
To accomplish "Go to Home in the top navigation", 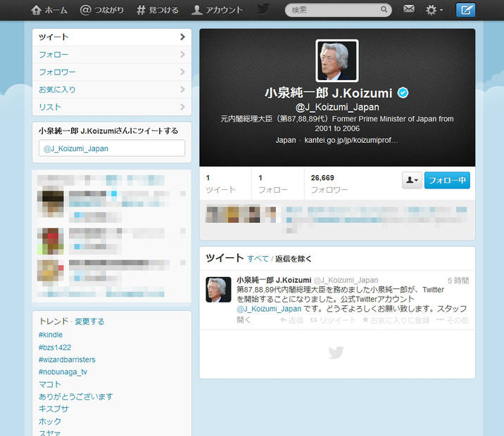I will click(49, 10).
